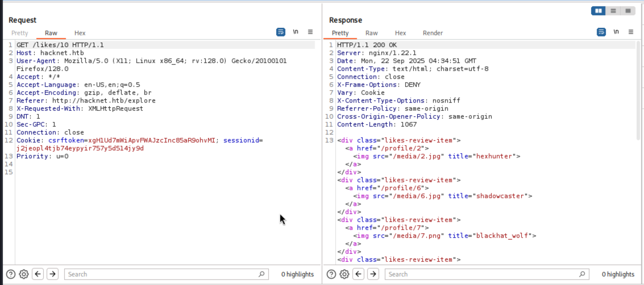
Task: Open Response search settings gear
Action: pos(344,274)
